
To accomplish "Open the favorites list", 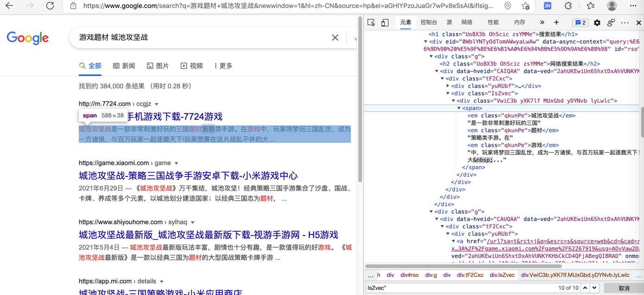I will pyautogui.click(x=590, y=6).
